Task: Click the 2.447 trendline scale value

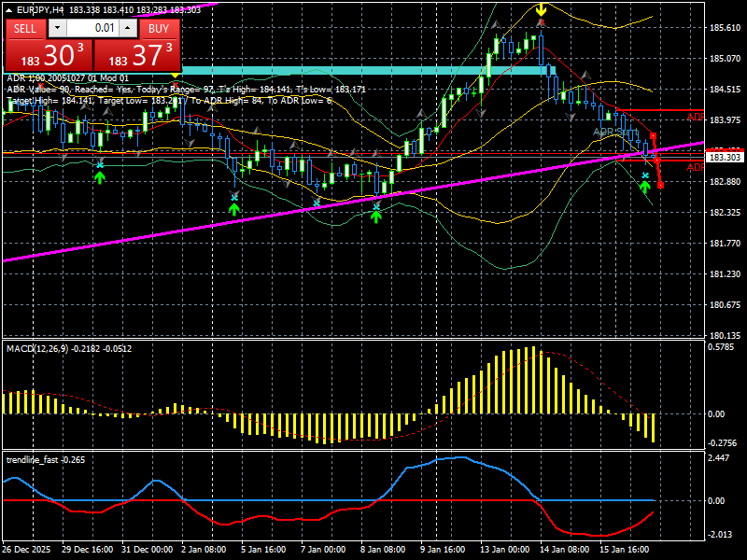Action: 719,458
